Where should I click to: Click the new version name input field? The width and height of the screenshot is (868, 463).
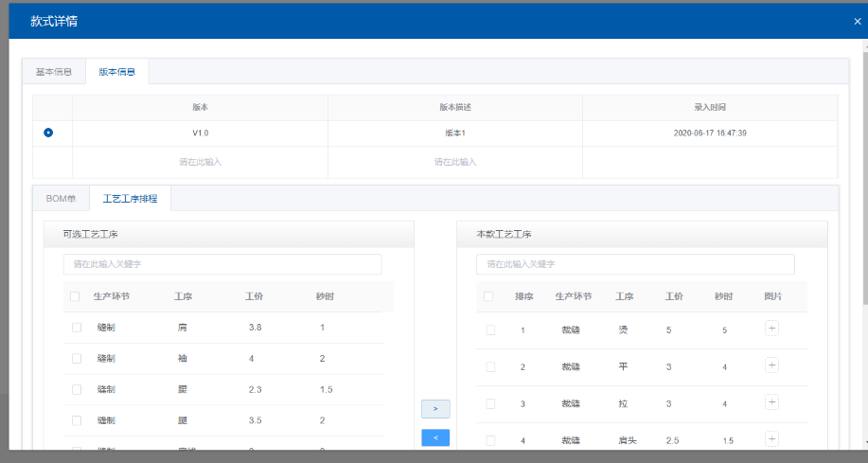pos(200,162)
